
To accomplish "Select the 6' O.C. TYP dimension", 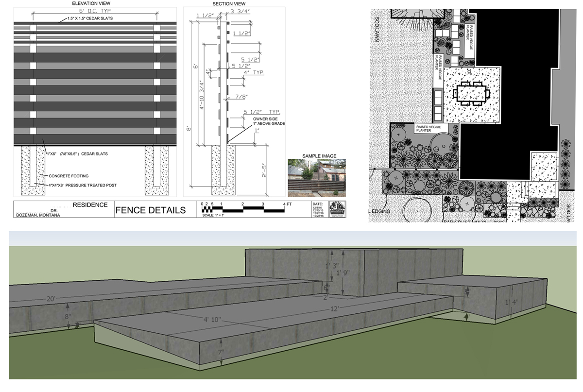I will click(94, 11).
